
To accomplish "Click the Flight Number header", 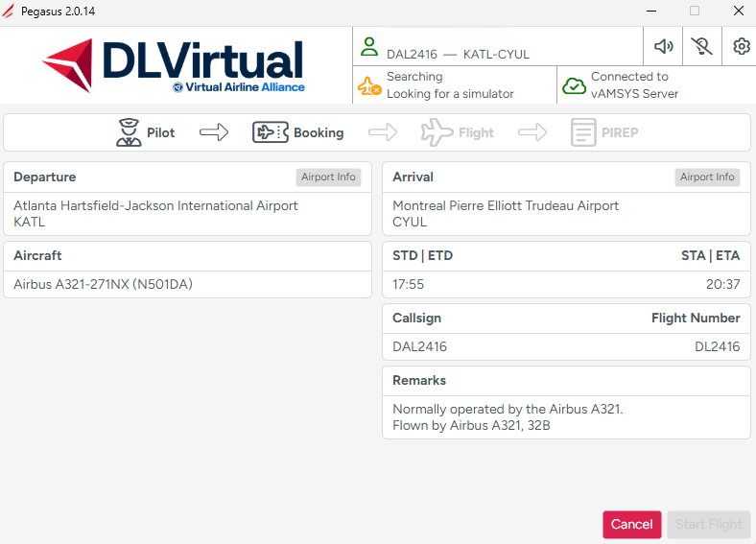I will coord(696,319).
